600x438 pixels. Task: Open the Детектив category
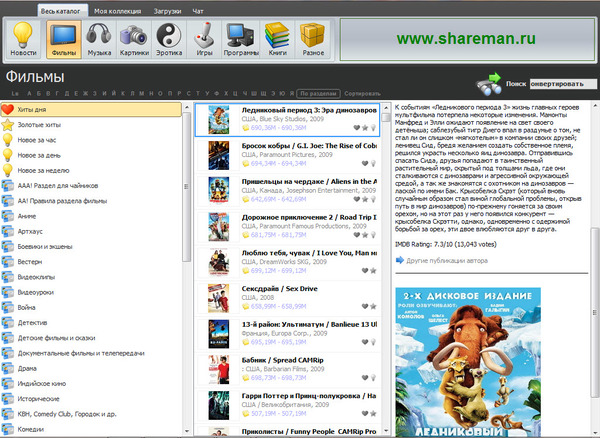click(91, 323)
